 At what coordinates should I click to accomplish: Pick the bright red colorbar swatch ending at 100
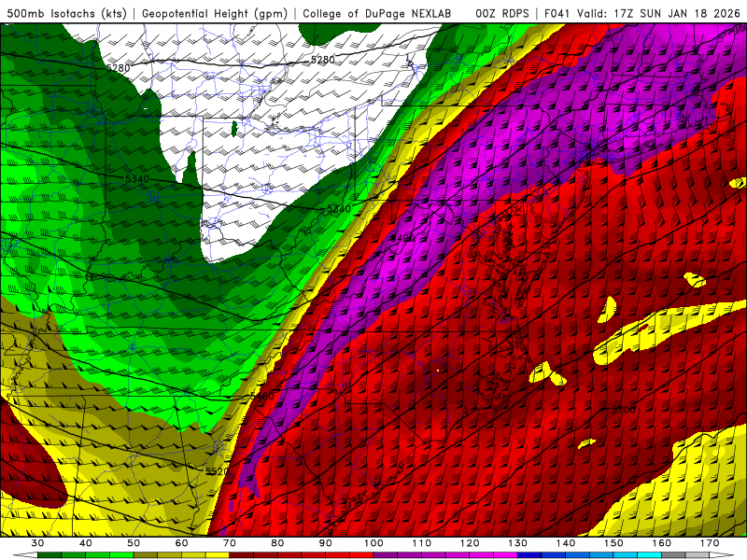point(361,554)
